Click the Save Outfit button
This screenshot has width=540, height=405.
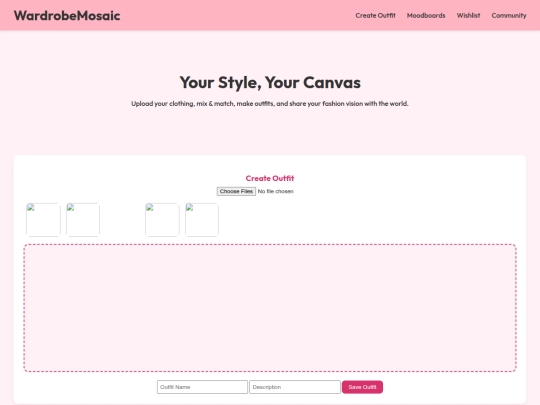point(362,387)
